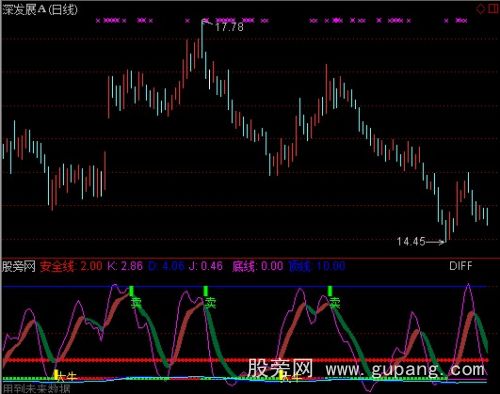Click the 底线 0.00 indicator label

(x=258, y=266)
